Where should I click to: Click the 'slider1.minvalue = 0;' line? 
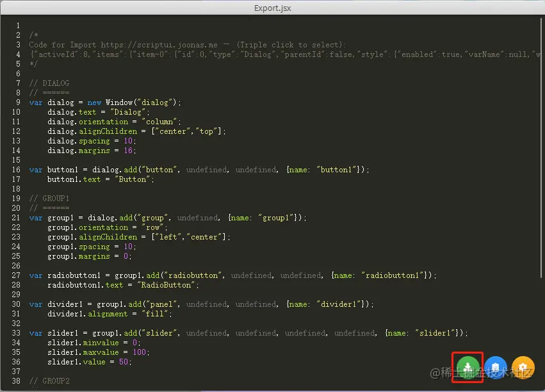coord(94,343)
